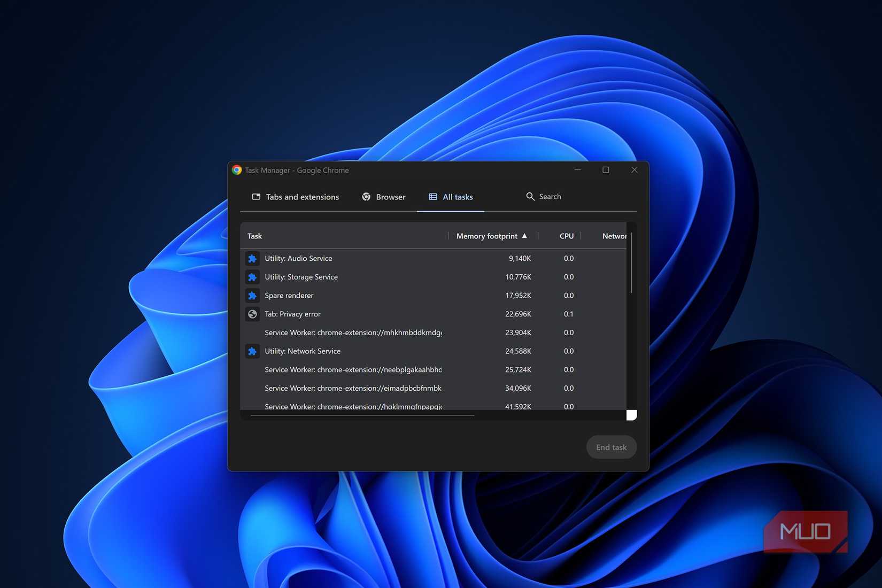Image resolution: width=882 pixels, height=588 pixels.
Task: Click the End task button
Action: pyautogui.click(x=612, y=447)
